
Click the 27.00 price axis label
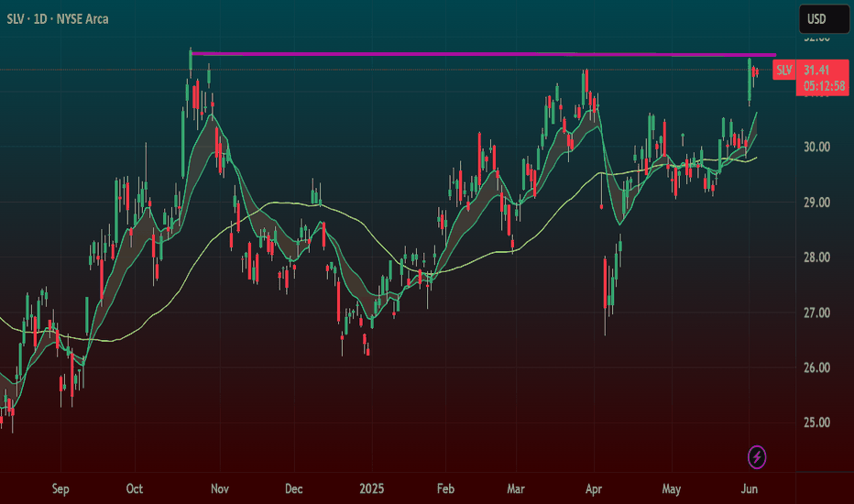[x=817, y=312]
